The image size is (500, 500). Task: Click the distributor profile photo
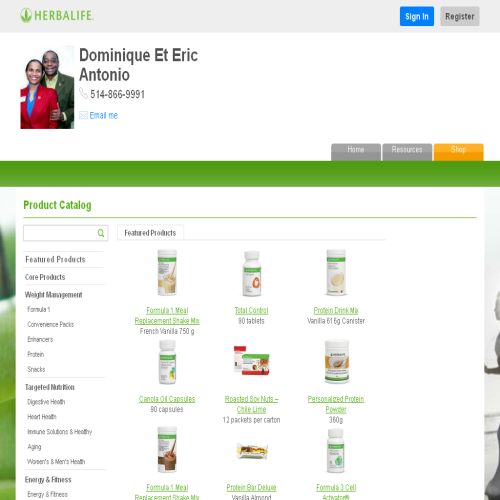[47, 87]
